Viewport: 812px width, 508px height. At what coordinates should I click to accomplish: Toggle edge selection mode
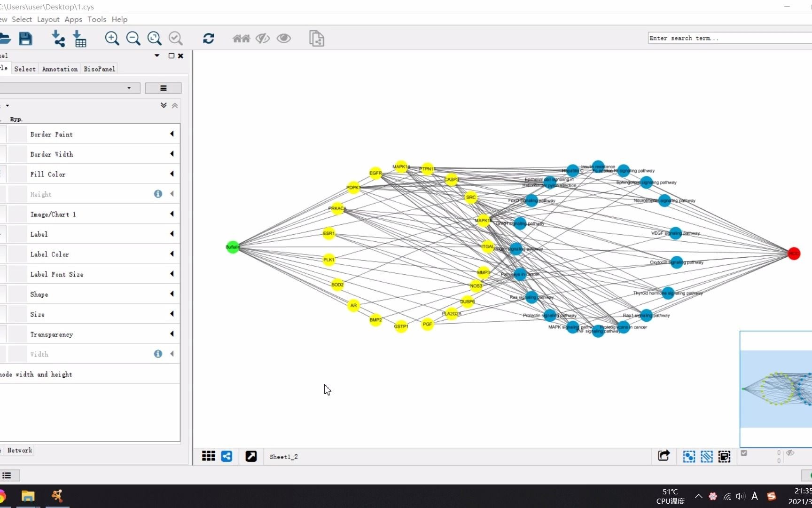(x=707, y=456)
